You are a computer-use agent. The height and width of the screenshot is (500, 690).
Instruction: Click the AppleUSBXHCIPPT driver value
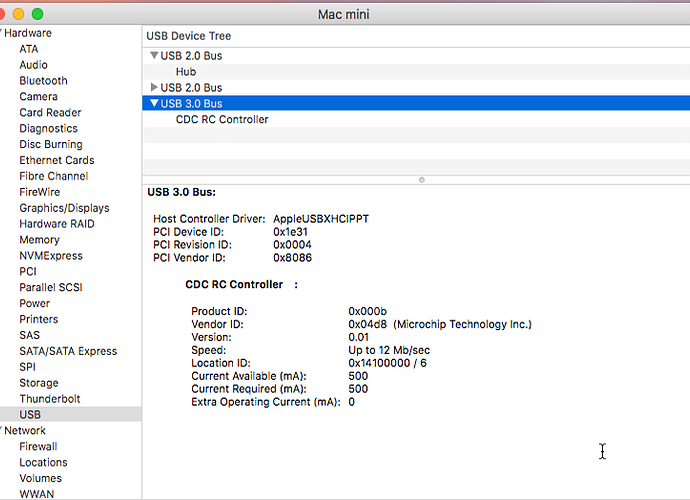click(x=321, y=219)
